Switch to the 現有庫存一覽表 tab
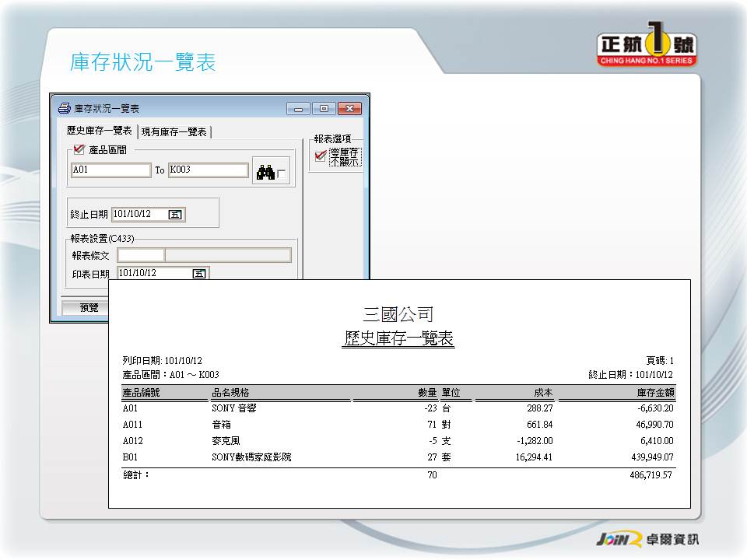The width and height of the screenshot is (747, 560). [174, 132]
